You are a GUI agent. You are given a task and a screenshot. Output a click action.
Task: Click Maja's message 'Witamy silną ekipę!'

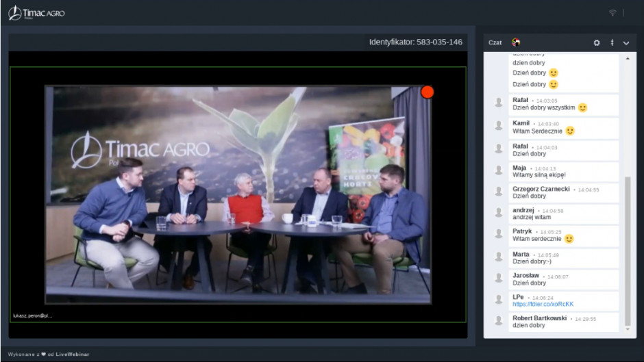539,175
